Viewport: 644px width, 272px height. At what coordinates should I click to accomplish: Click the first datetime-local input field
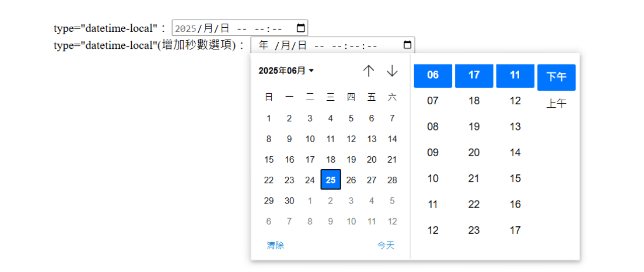click(x=239, y=28)
